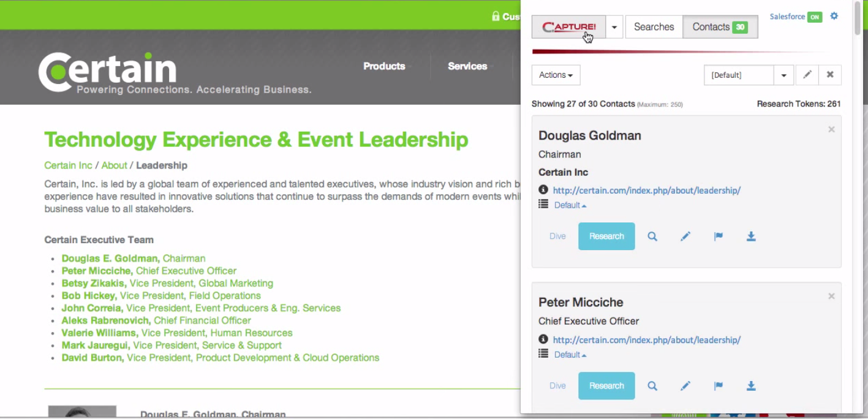Click the 'Certain Executive Team' heading
This screenshot has height=419, width=868.
[99, 240]
